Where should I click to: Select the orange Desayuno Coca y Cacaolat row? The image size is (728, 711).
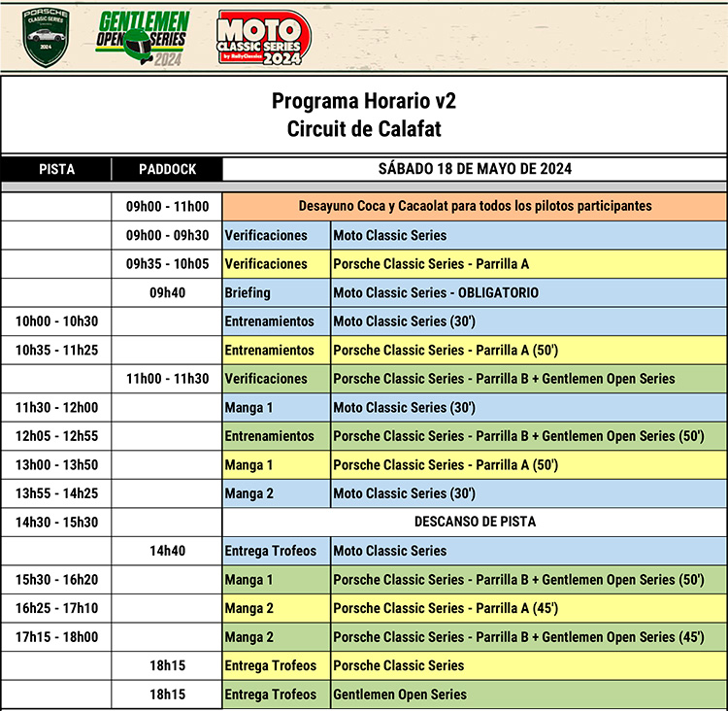pyautogui.click(x=474, y=206)
